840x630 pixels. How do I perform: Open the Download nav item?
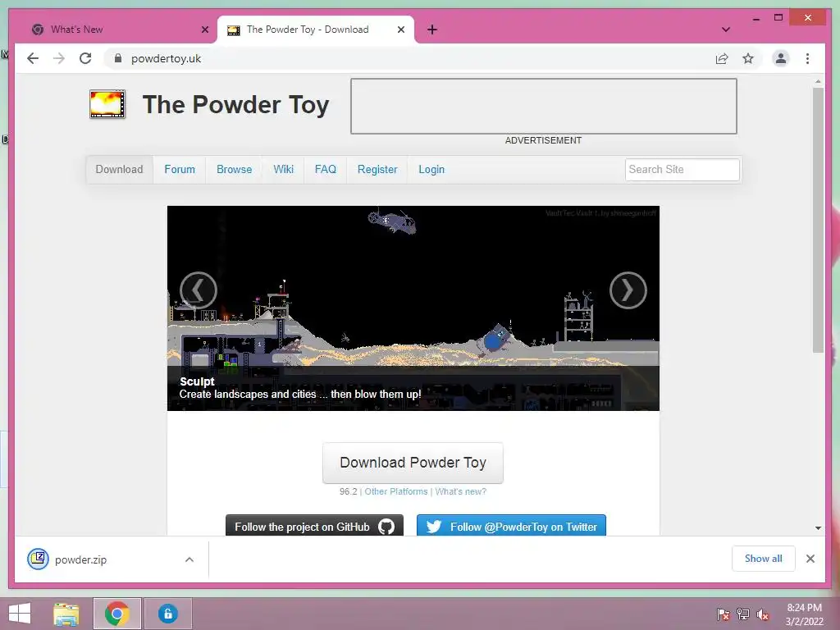[120, 169]
